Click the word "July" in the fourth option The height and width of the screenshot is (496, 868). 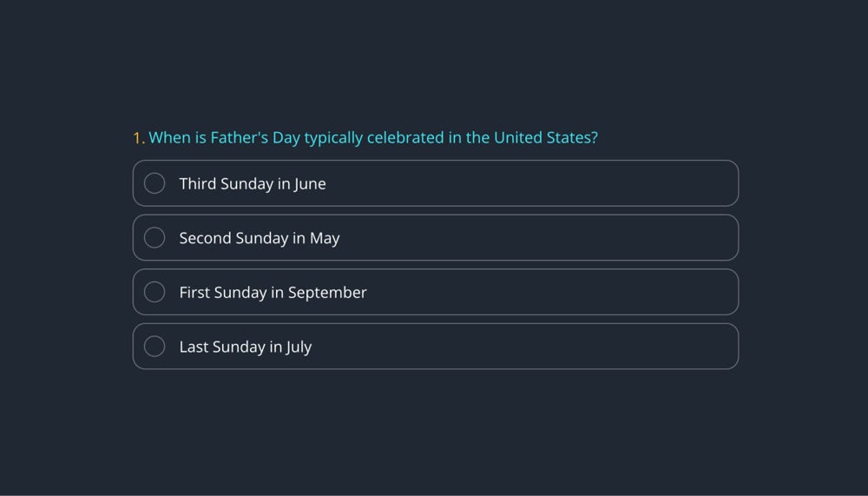click(299, 347)
